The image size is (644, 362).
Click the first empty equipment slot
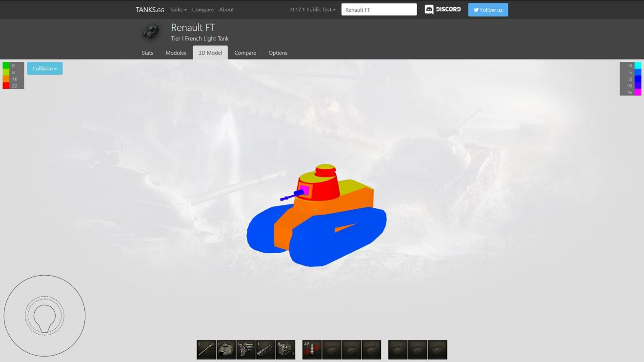click(x=332, y=350)
